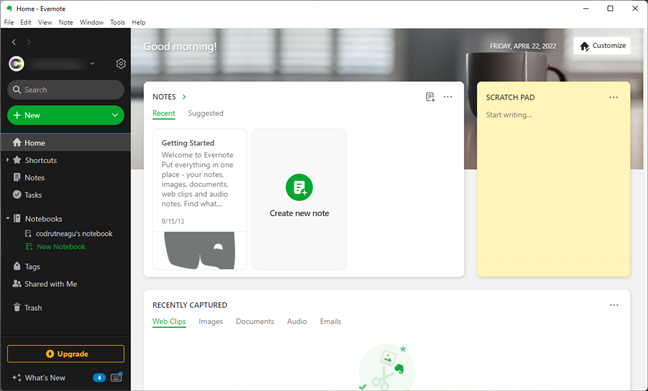The image size is (648, 391).
Task: Click the note icon beside Notes in sidebar
Action: [17, 177]
